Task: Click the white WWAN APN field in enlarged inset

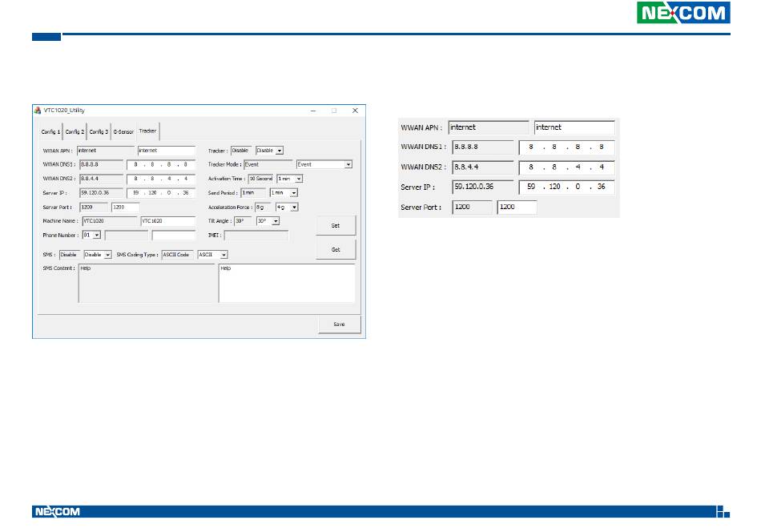Action: pyautogui.click(x=574, y=127)
